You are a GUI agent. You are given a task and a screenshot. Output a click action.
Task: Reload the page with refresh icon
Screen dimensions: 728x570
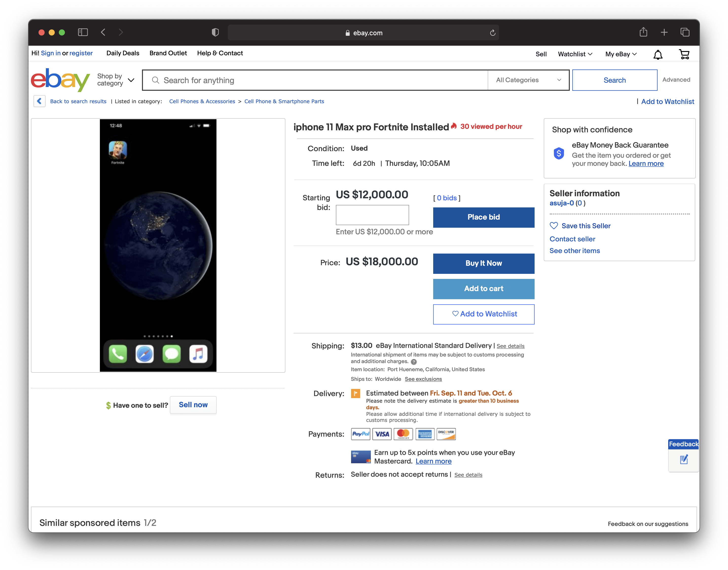tap(493, 33)
